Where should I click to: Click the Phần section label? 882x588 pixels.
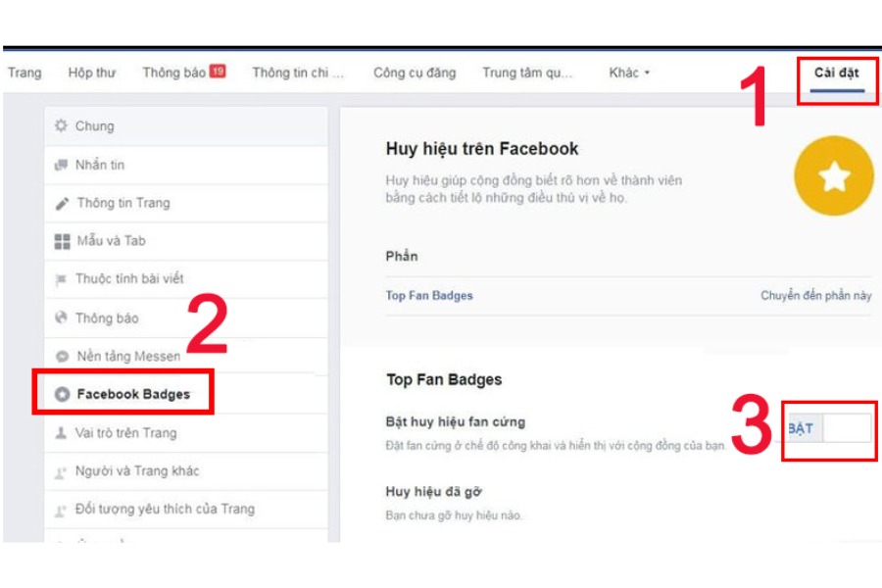tap(402, 256)
